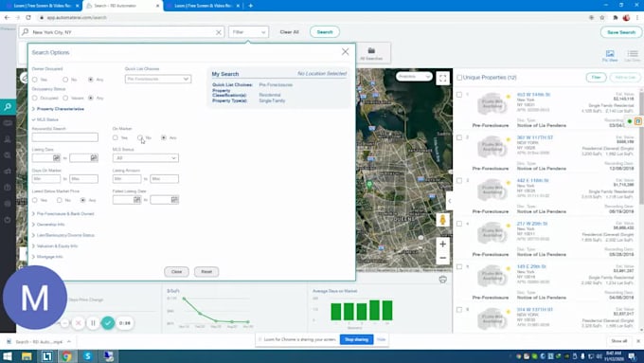Switch to List View
The height and width of the screenshot is (363, 644).
(633, 56)
